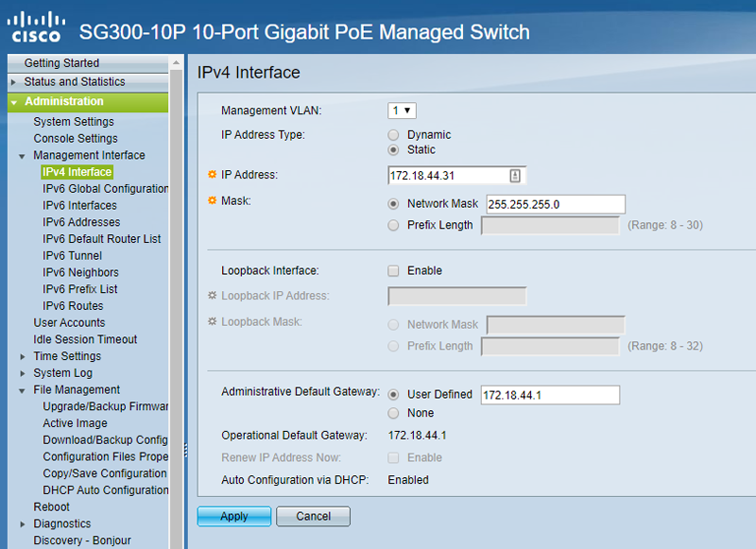Enable the Loopback Interface checkbox
The width and height of the screenshot is (756, 549).
click(x=394, y=271)
